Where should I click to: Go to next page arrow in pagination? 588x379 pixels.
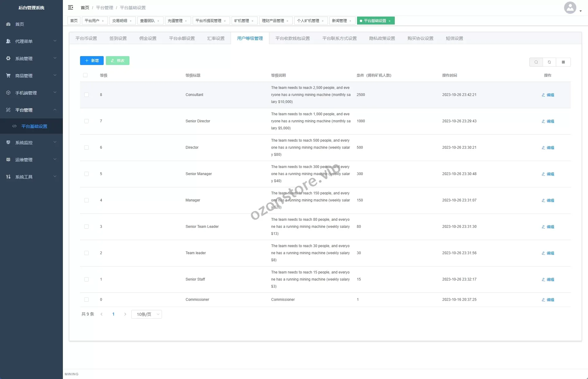point(125,314)
